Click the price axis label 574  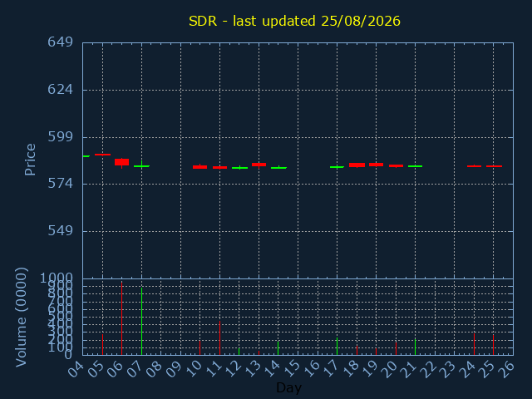tap(60, 184)
